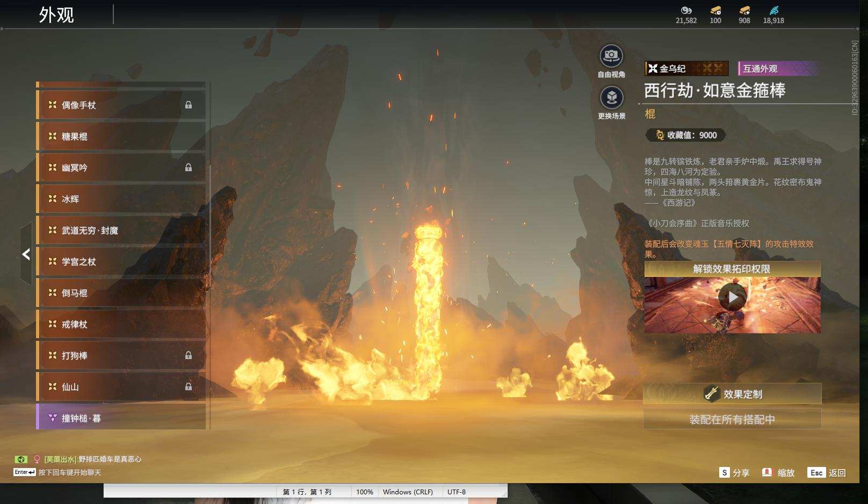Select 武道无穷·封魔 skin
The height and width of the screenshot is (504, 868).
(x=121, y=230)
